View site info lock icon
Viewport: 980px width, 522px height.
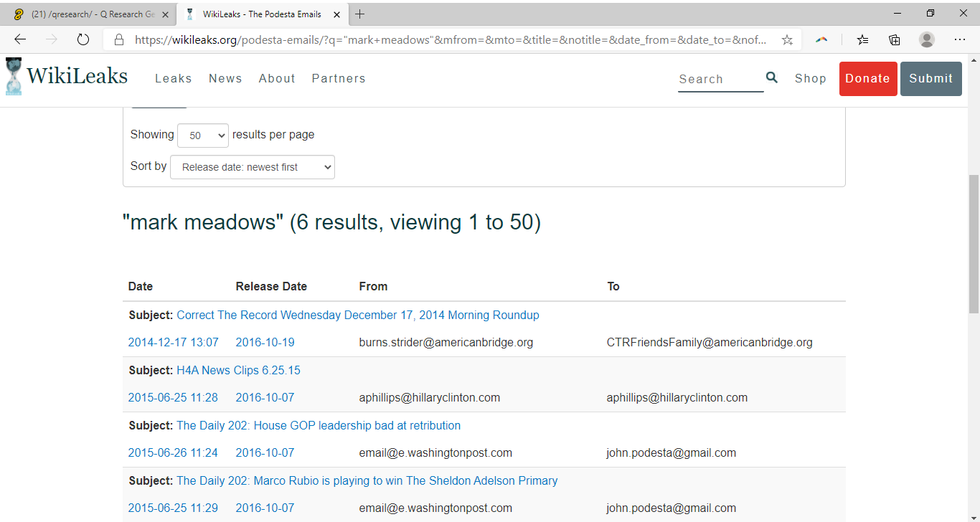119,40
